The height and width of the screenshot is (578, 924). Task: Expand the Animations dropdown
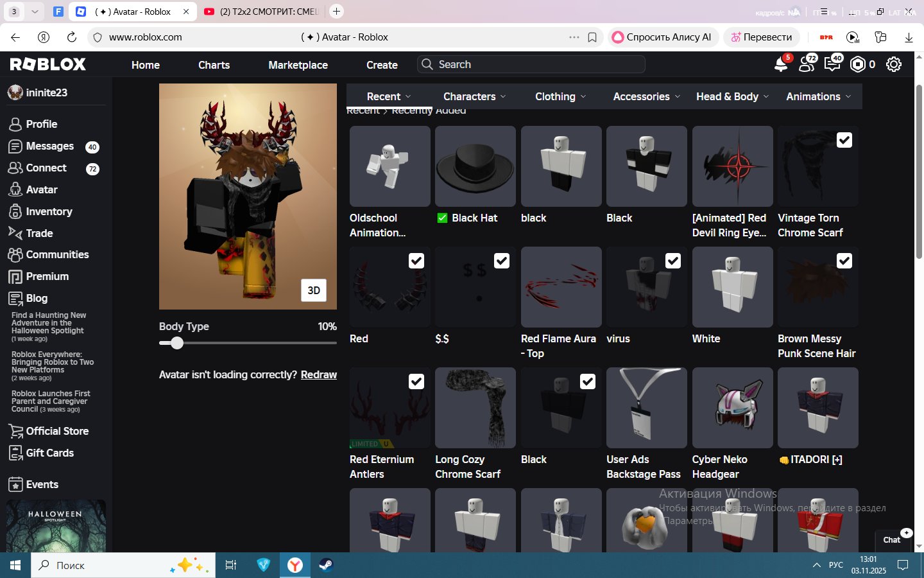[x=819, y=96]
